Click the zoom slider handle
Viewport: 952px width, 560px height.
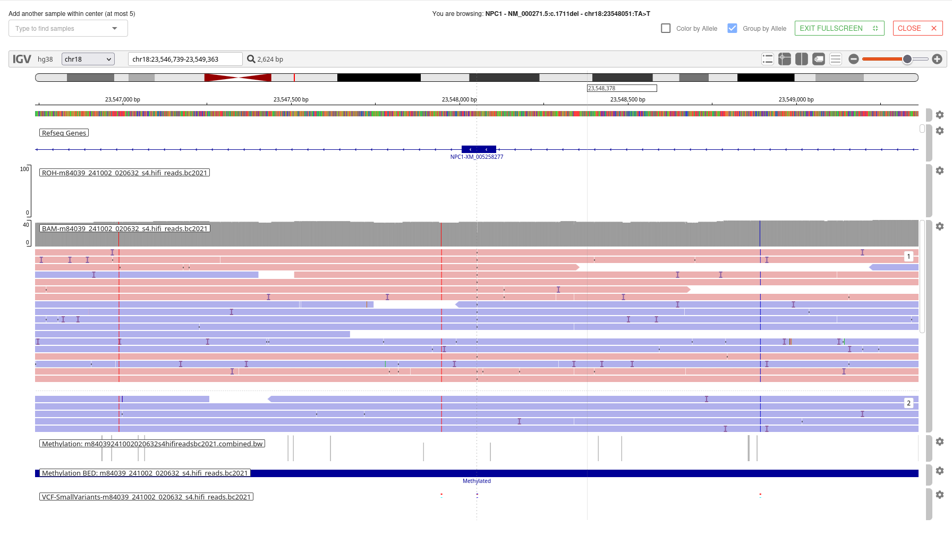(907, 59)
